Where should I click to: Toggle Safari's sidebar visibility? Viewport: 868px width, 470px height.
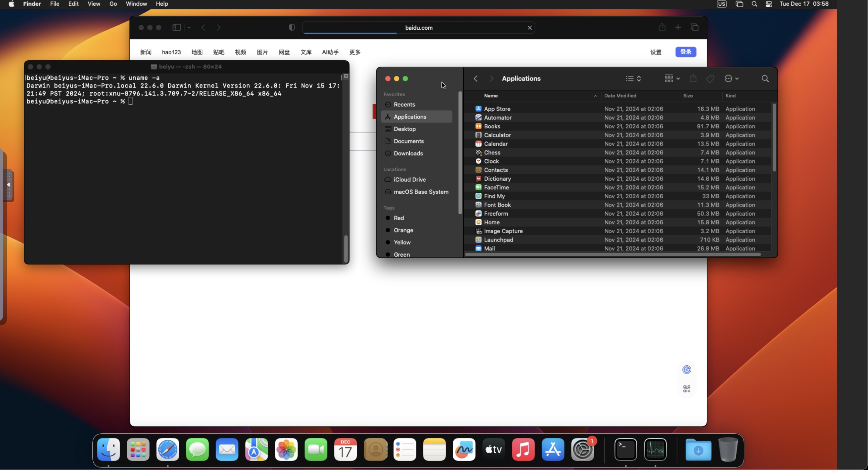(176, 27)
